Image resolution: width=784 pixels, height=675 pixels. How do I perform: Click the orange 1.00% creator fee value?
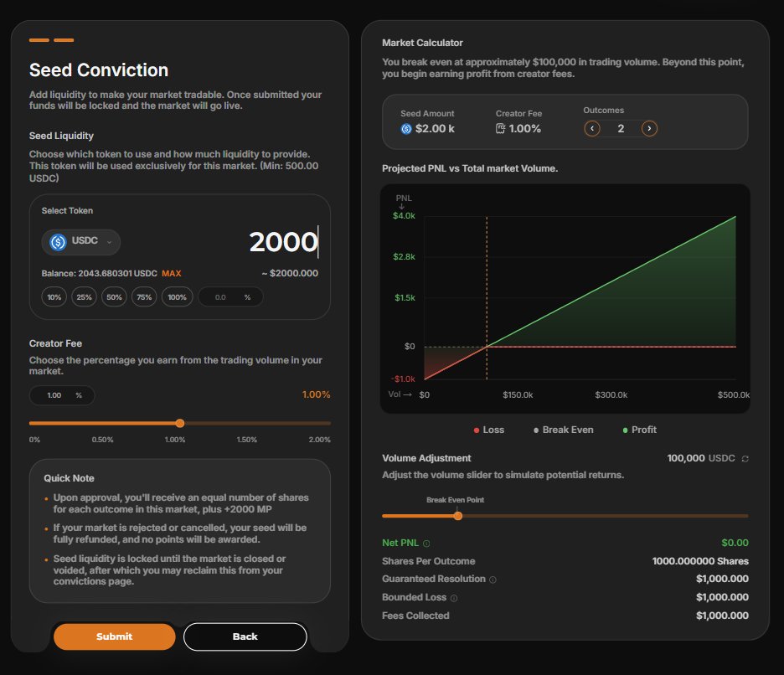(x=316, y=394)
